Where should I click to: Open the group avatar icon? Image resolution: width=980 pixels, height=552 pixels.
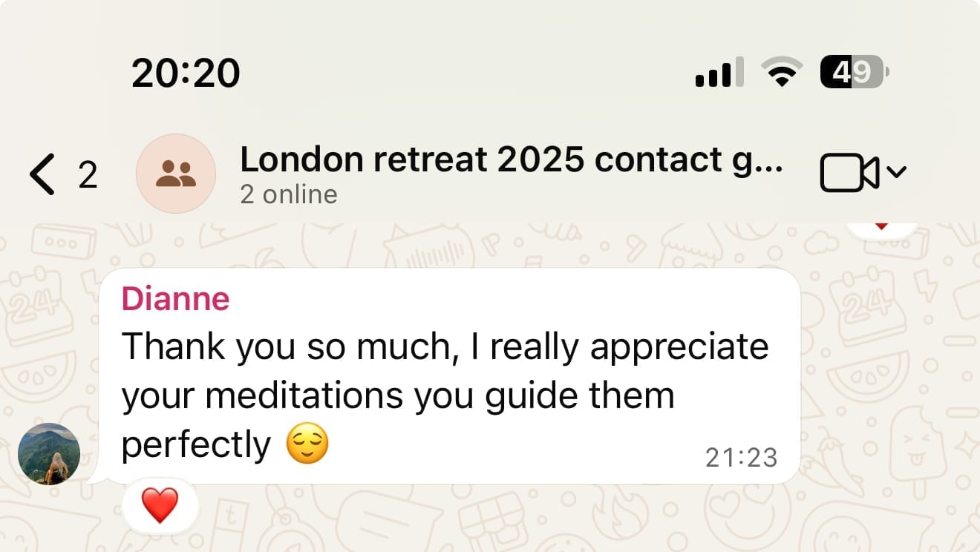click(176, 174)
